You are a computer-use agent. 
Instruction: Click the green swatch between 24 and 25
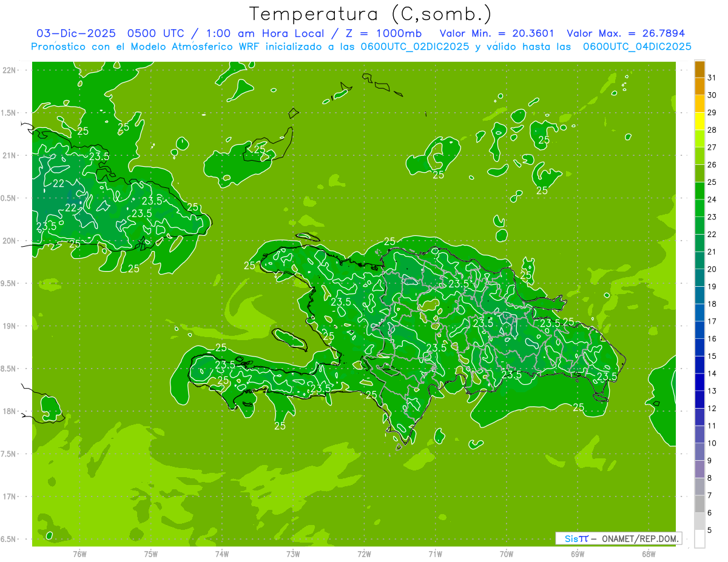click(x=699, y=191)
